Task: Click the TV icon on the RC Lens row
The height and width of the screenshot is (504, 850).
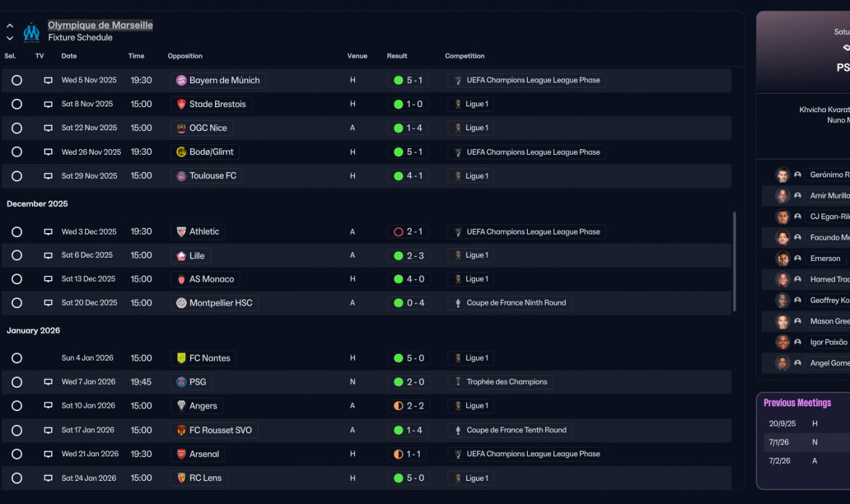Action: coord(48,478)
